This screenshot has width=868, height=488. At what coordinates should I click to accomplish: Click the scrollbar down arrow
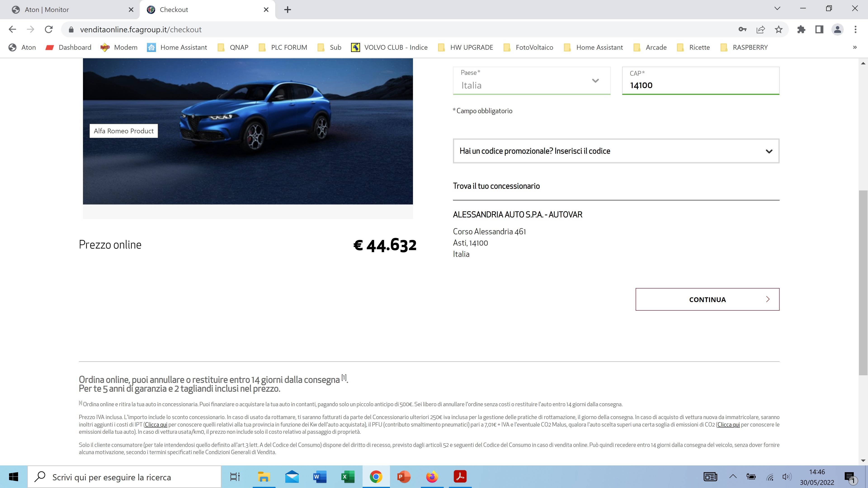(x=863, y=460)
